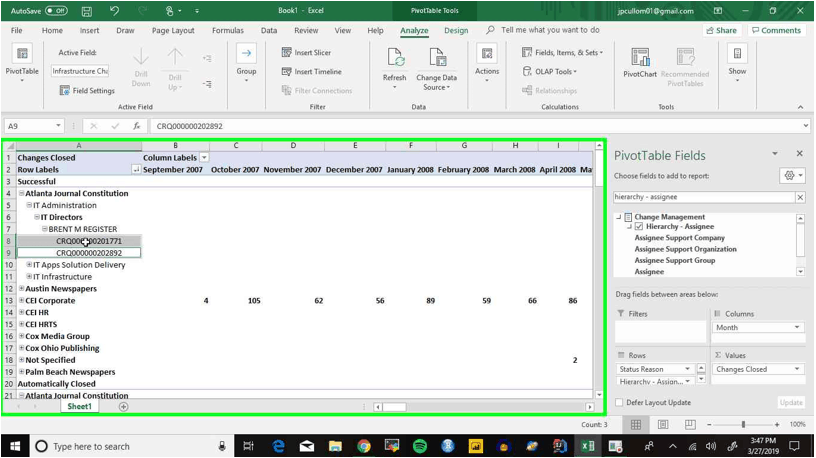
Task: Click the Active Field name box
Action: [80, 71]
